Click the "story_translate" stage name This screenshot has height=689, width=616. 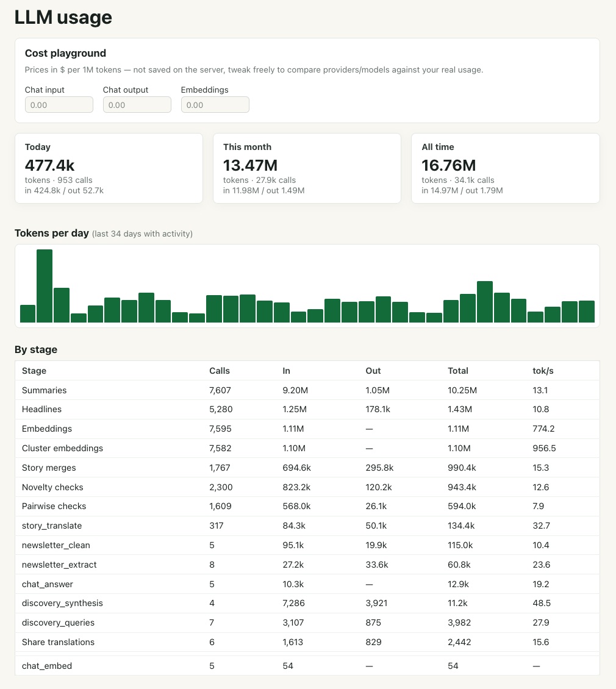[x=52, y=526]
